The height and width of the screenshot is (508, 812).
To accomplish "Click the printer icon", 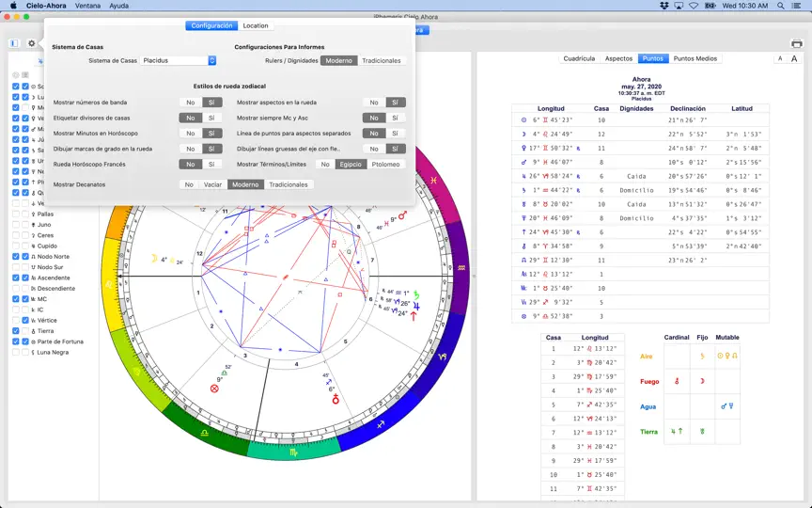I will point(796,43).
